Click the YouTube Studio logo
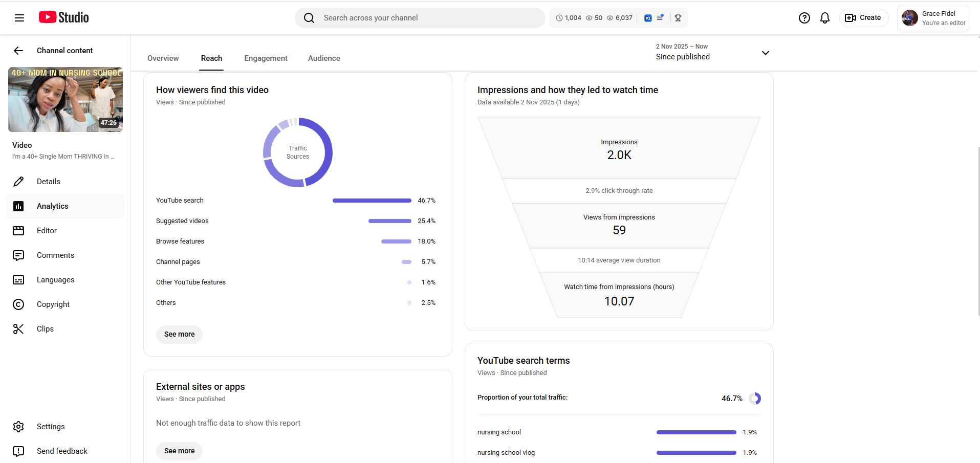 pos(64,17)
